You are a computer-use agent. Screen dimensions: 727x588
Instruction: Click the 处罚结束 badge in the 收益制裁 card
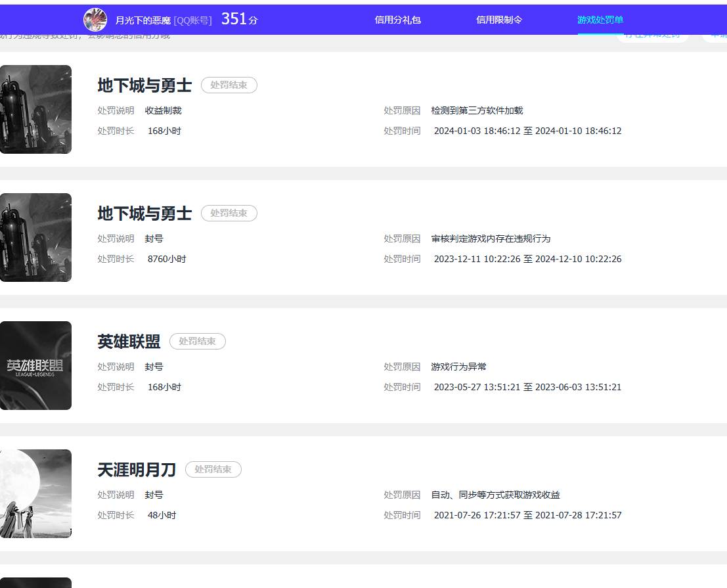[229, 85]
